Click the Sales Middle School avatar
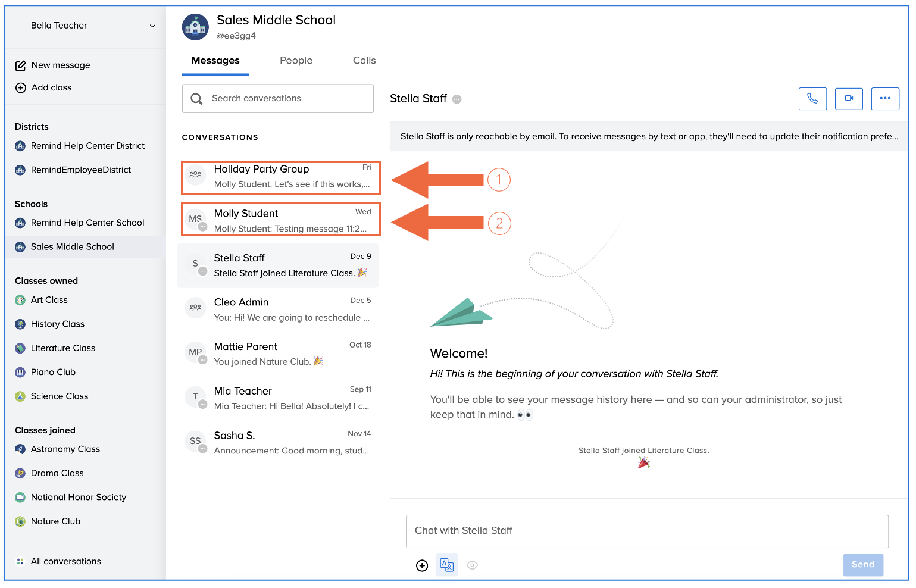Viewport: 916px width, 588px height. click(x=195, y=27)
